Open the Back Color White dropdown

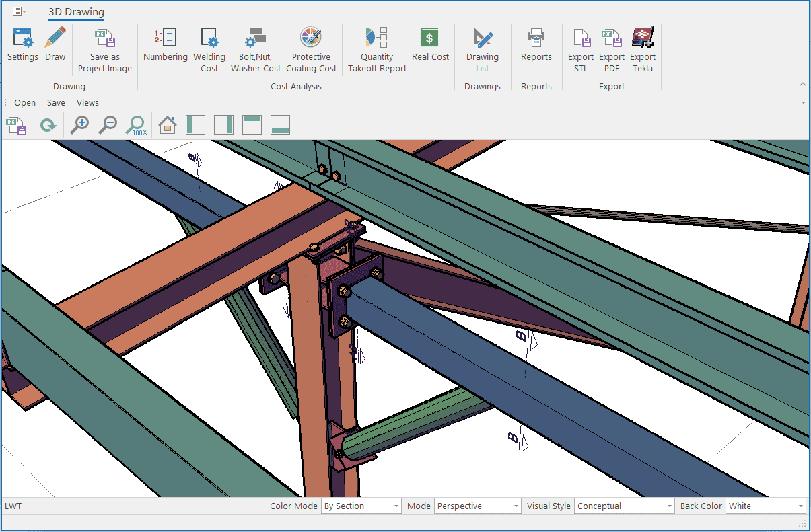(800, 506)
